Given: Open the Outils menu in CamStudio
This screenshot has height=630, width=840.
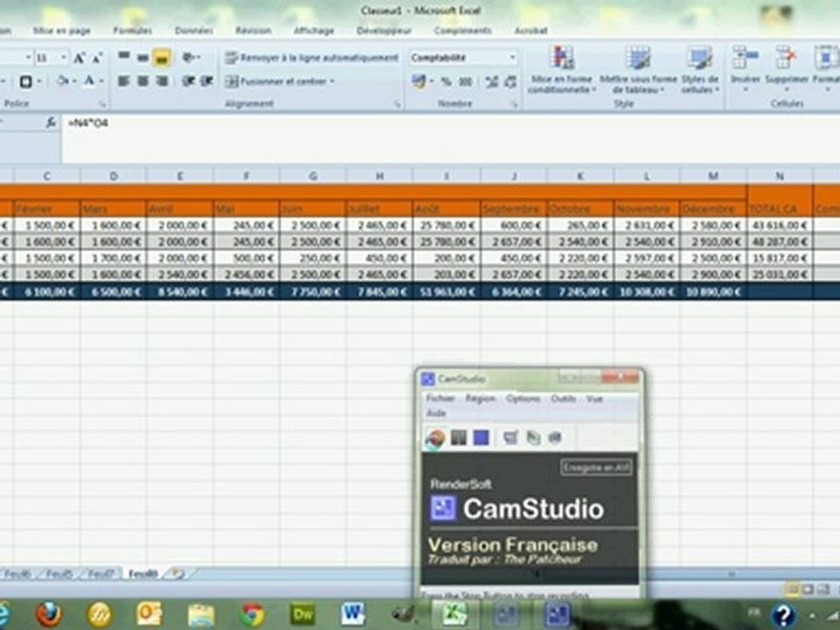Looking at the screenshot, I should [563, 398].
